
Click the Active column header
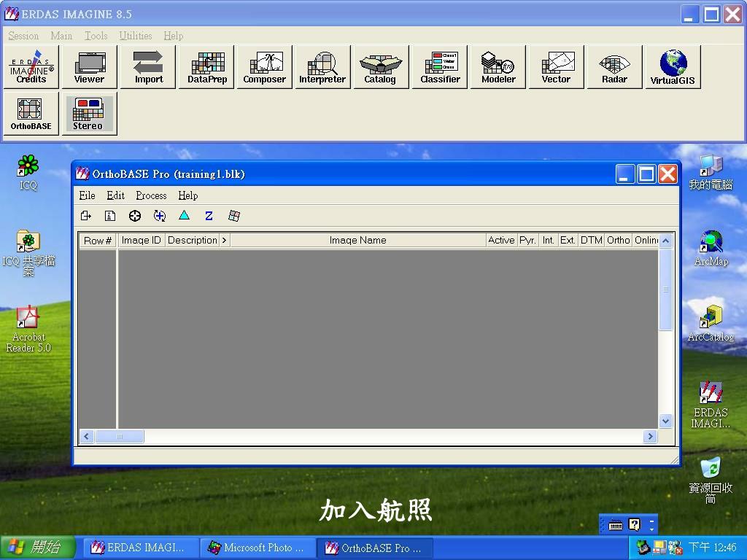point(501,241)
